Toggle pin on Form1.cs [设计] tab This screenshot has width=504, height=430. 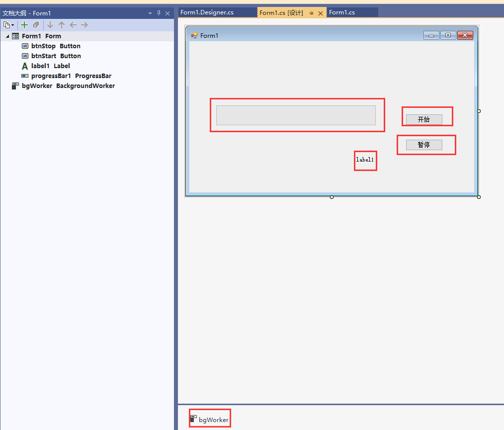click(x=311, y=13)
